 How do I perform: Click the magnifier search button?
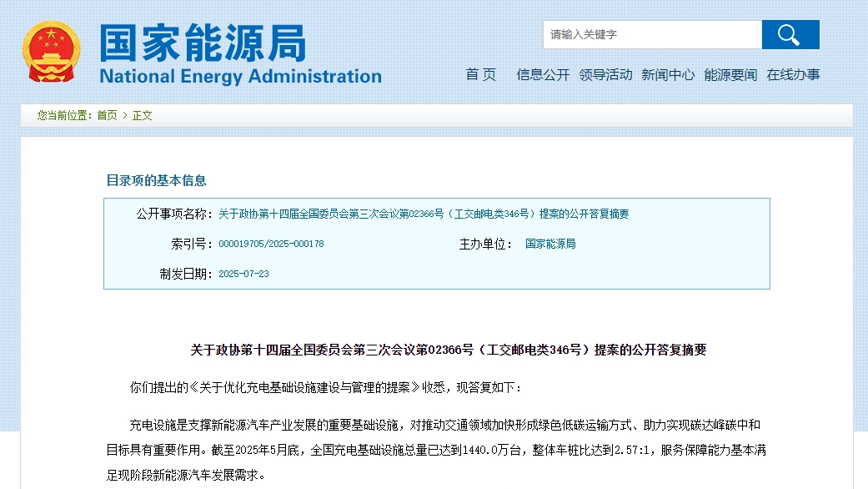point(790,35)
